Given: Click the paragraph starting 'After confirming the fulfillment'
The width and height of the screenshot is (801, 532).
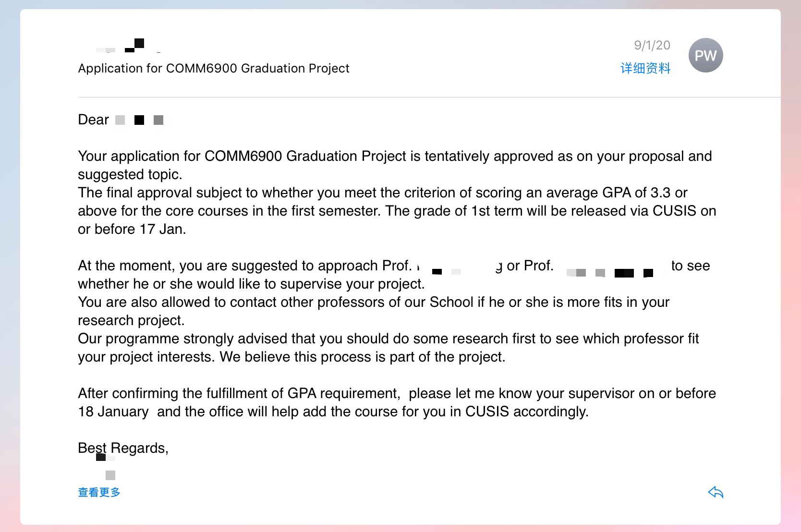Looking at the screenshot, I should 397,402.
